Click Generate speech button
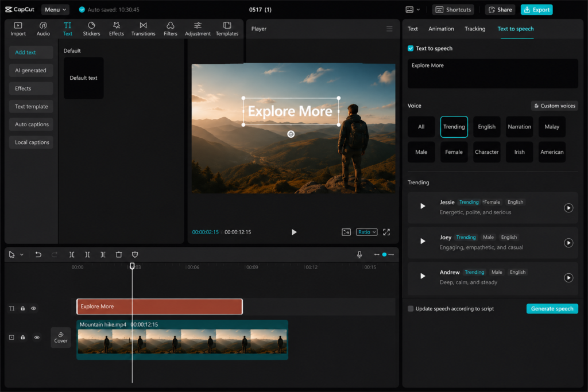588x392 pixels. click(552, 308)
